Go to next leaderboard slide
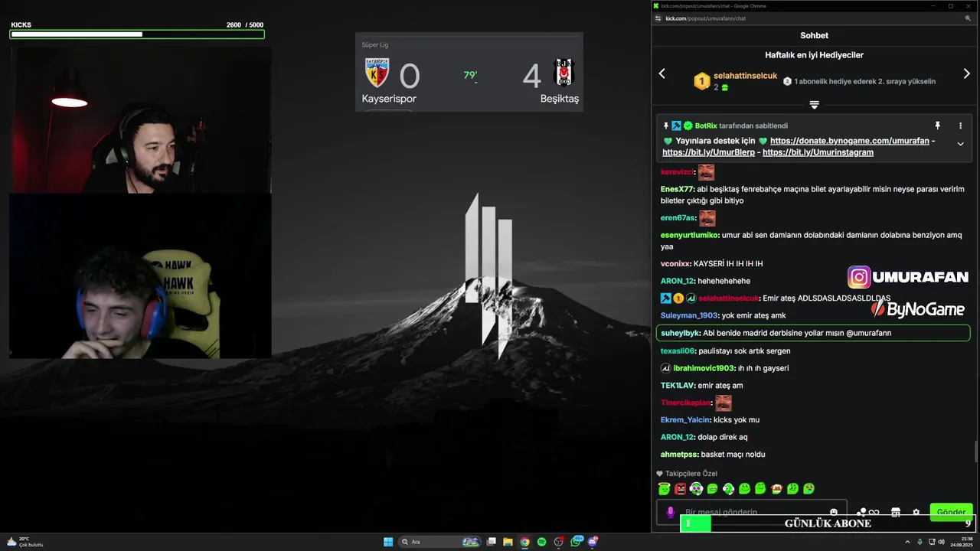Viewport: 980px width, 551px height. tap(966, 73)
